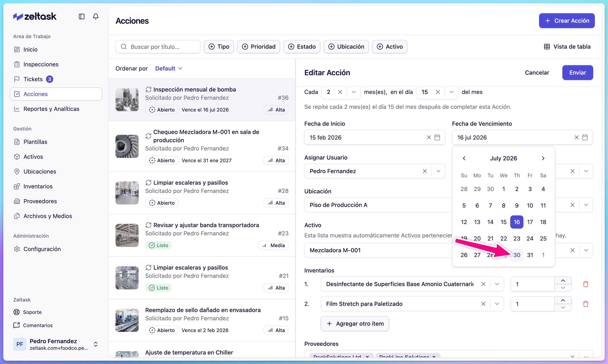
Task: Open Reportes y Analíticas
Action: (56, 109)
